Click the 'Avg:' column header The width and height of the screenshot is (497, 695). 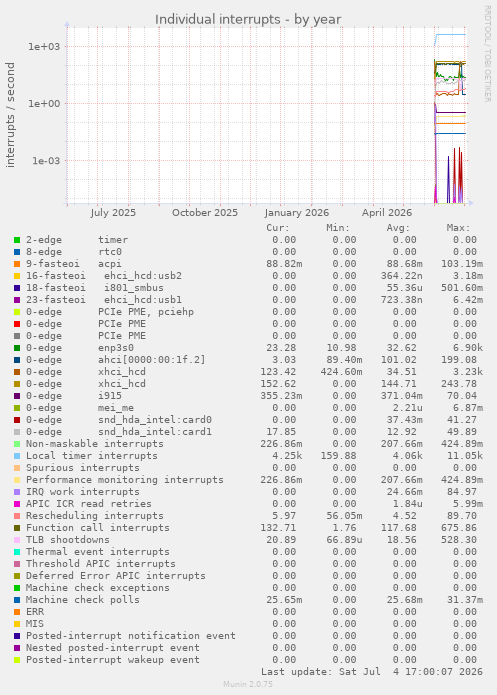coord(398,228)
